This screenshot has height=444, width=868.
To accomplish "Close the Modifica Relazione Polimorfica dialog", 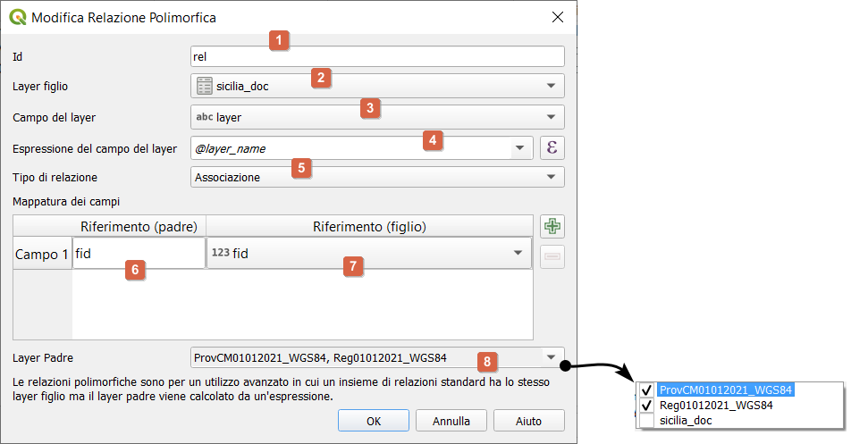I will point(558,17).
